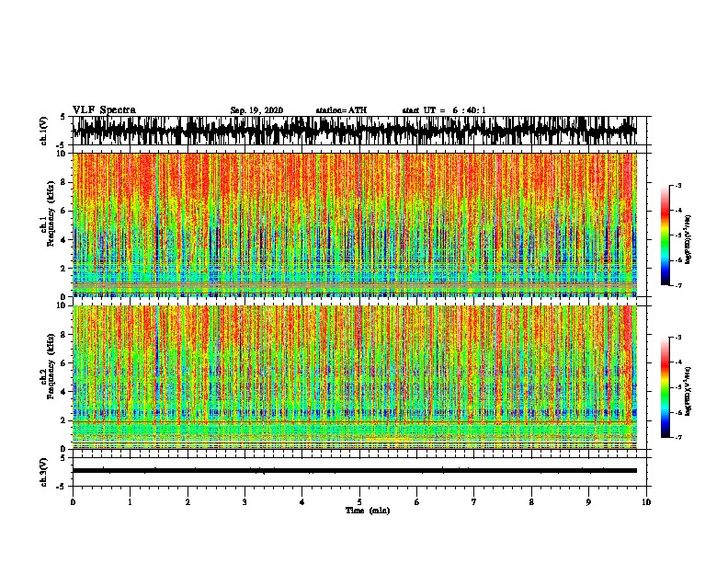Click the "ch.3(V)" axis label

pyautogui.click(x=43, y=472)
